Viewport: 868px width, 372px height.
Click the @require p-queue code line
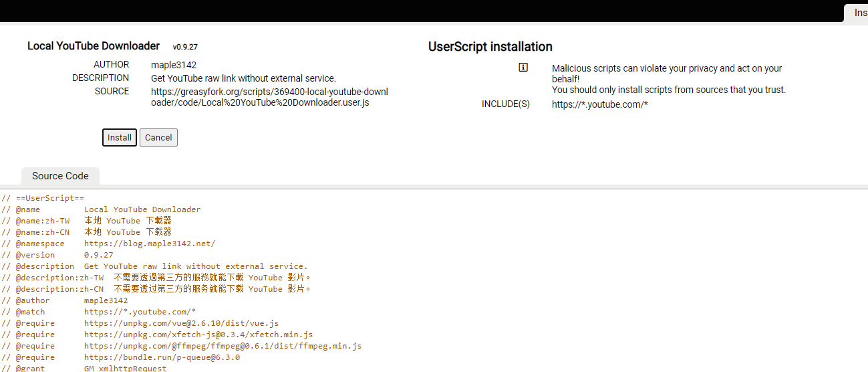coord(121,357)
